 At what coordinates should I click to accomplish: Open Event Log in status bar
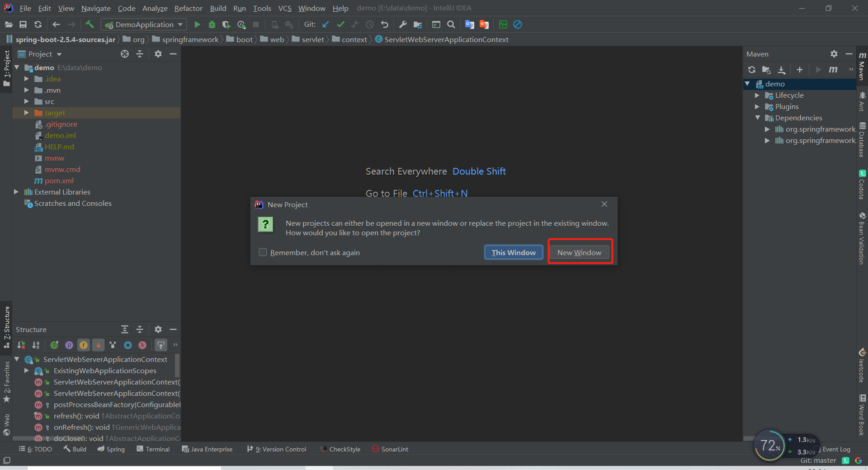pos(836,449)
